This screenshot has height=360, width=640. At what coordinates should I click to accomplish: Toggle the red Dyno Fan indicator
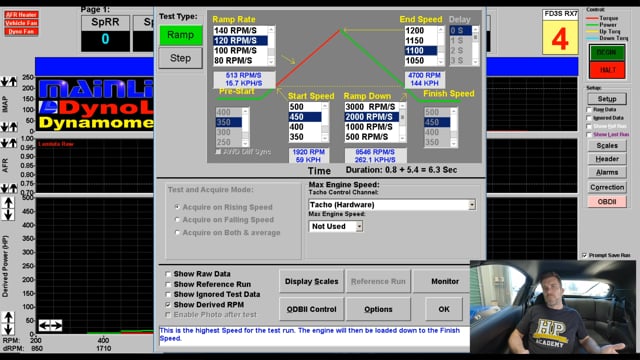[x=21, y=31]
